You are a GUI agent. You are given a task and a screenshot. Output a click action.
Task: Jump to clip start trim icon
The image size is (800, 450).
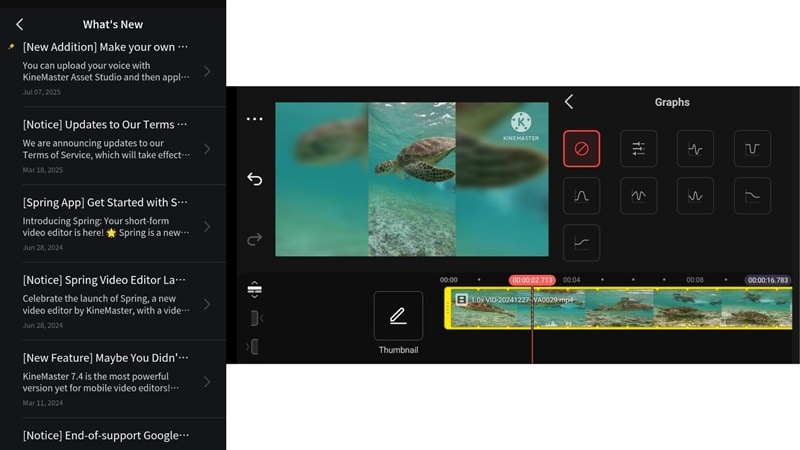tap(256, 318)
